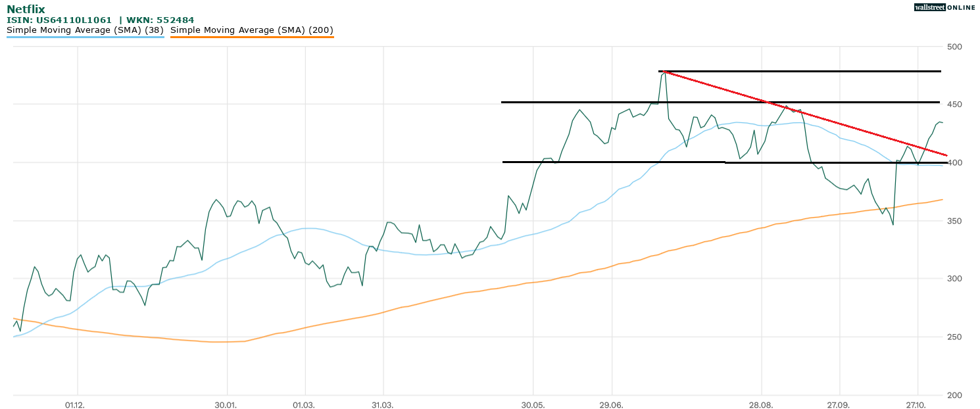Click the 250 y-axis label
The image size is (980, 409).
[954, 337]
